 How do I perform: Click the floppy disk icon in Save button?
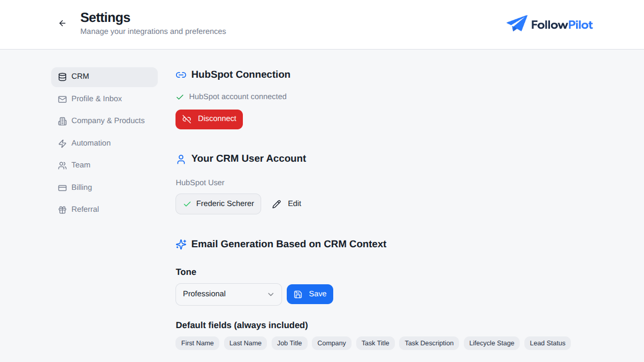pyautogui.click(x=298, y=294)
